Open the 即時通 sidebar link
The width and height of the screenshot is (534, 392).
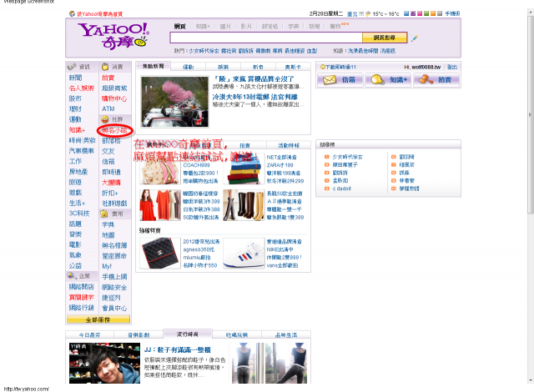(111, 172)
